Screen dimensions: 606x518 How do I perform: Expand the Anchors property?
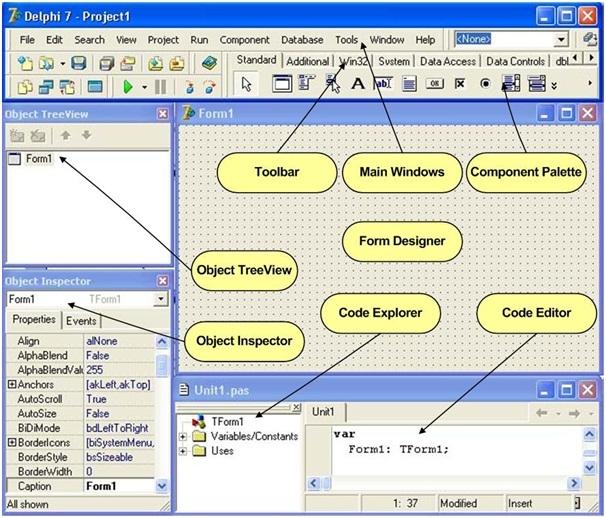point(12,384)
